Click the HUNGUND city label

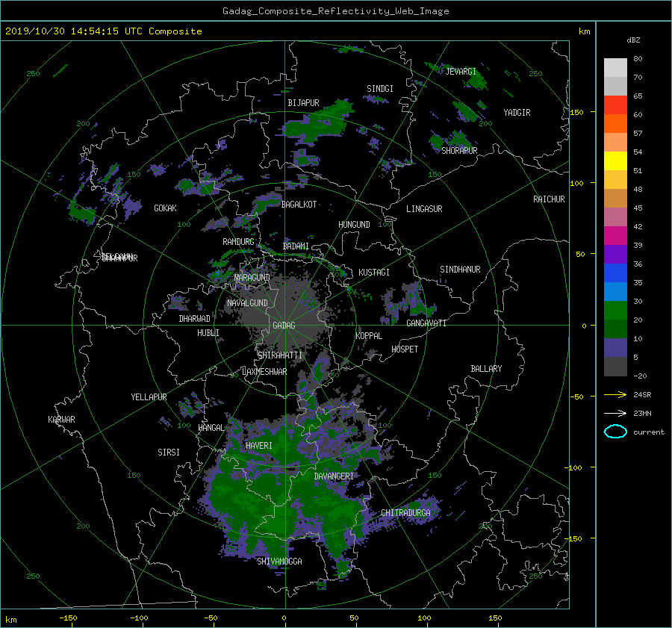[x=354, y=225]
